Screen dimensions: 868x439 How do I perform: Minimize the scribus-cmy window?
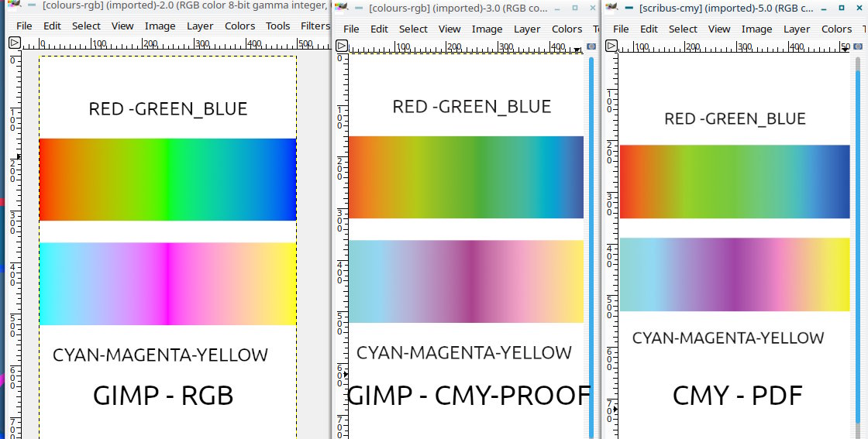tap(824, 9)
